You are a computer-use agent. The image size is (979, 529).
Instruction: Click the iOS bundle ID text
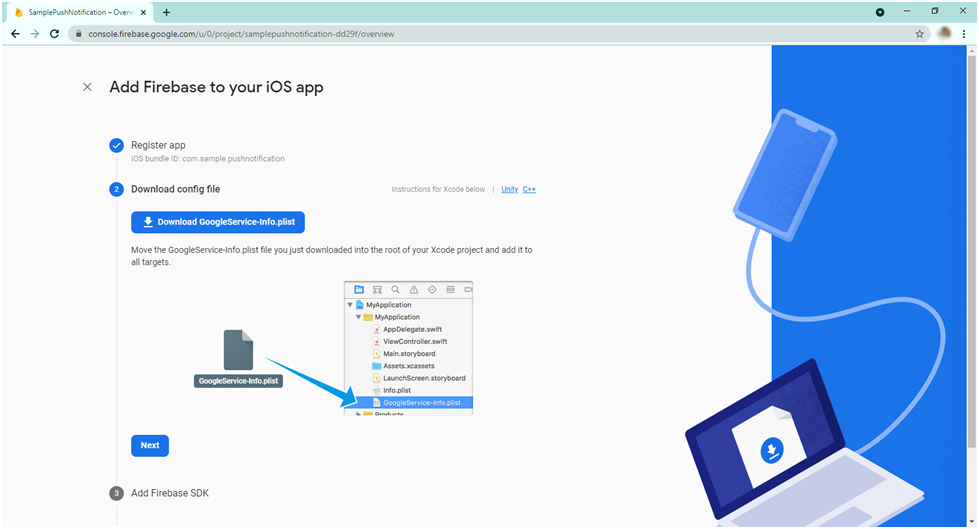208,159
